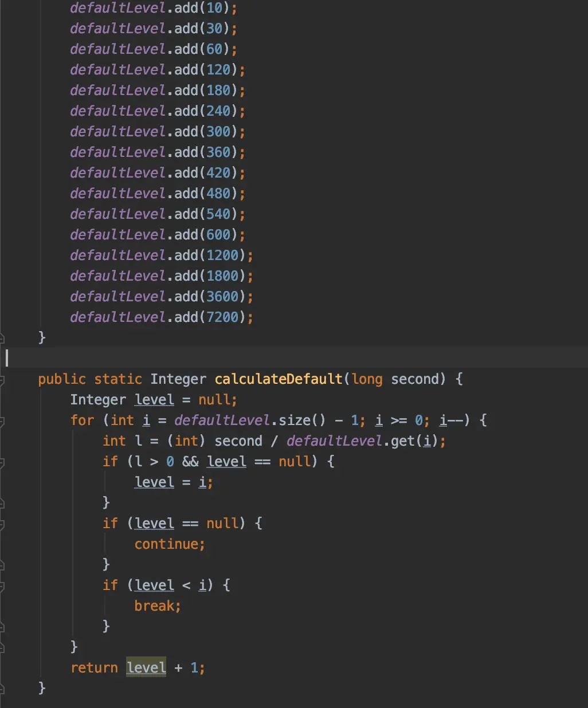Click the line 'defaultLevel.add(480);'
588x708 pixels.
[x=158, y=194]
